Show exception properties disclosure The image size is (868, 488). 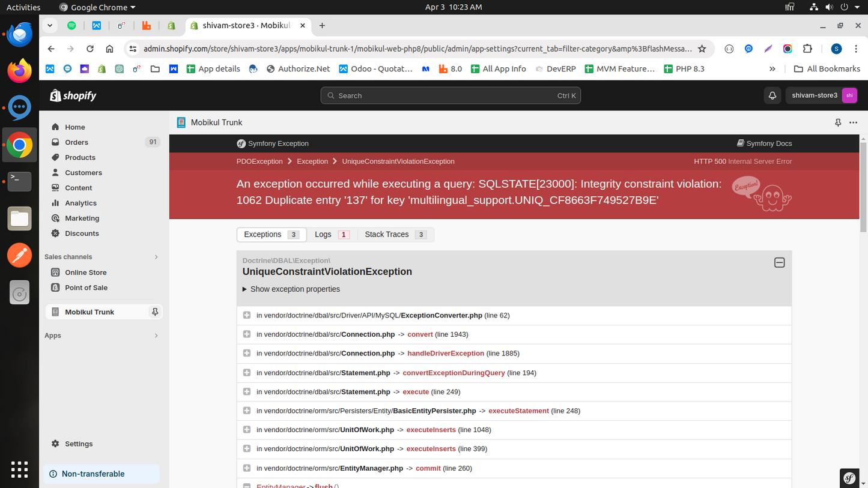point(291,289)
